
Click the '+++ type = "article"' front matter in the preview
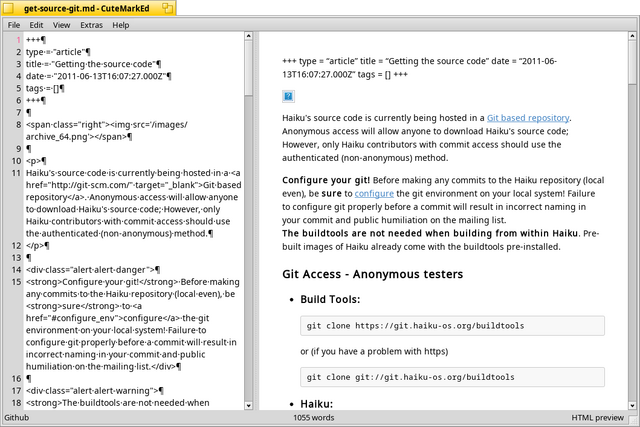419,68
